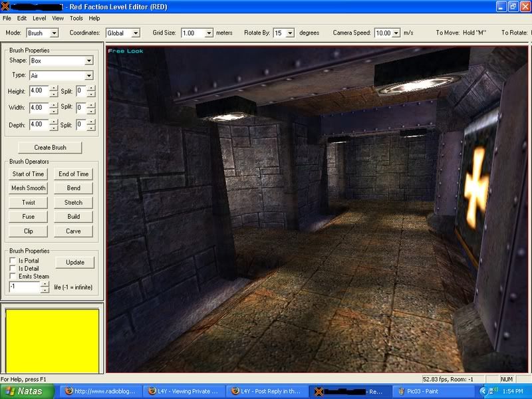This screenshot has width=532, height=399.
Task: Click the Width value field
Action: 39,108
